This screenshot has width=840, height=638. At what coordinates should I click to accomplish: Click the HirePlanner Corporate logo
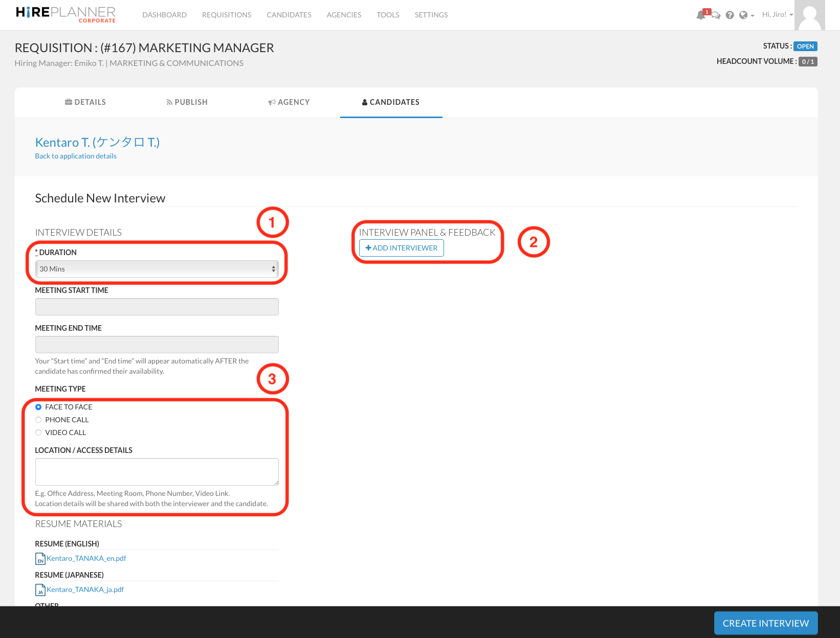click(65, 14)
